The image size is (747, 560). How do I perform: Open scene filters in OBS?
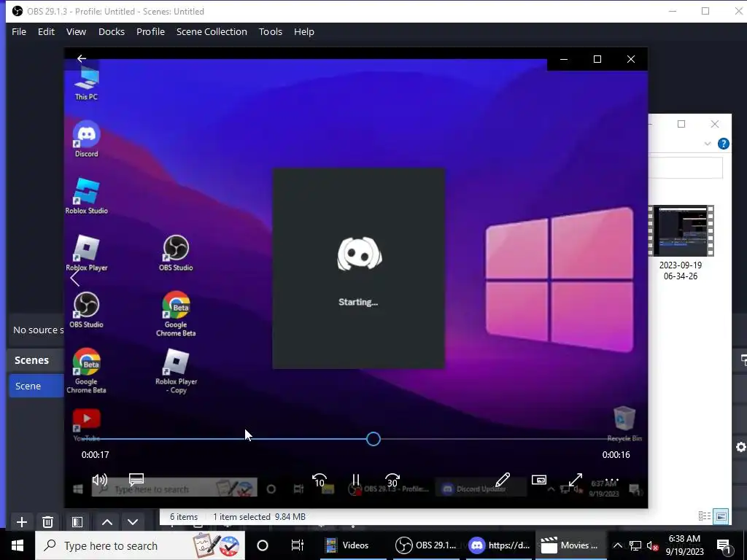[x=77, y=522]
